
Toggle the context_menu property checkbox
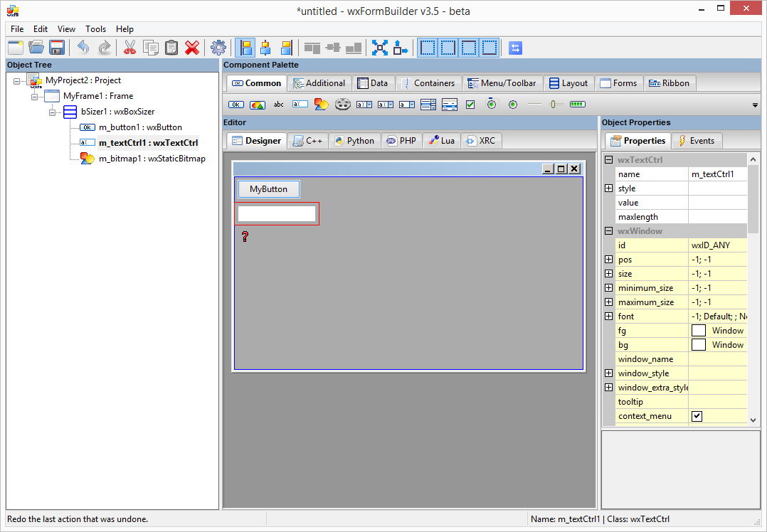click(x=697, y=416)
